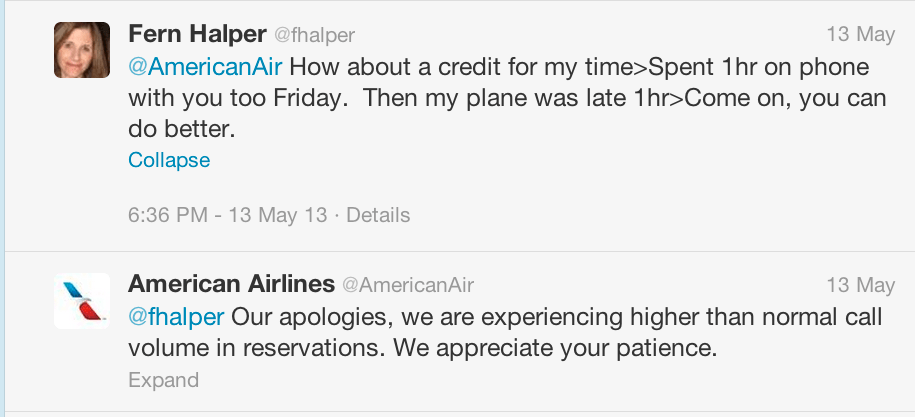Open Details for Fern Halper's tweet
Viewport: 915px width, 417px height.
coord(377,215)
